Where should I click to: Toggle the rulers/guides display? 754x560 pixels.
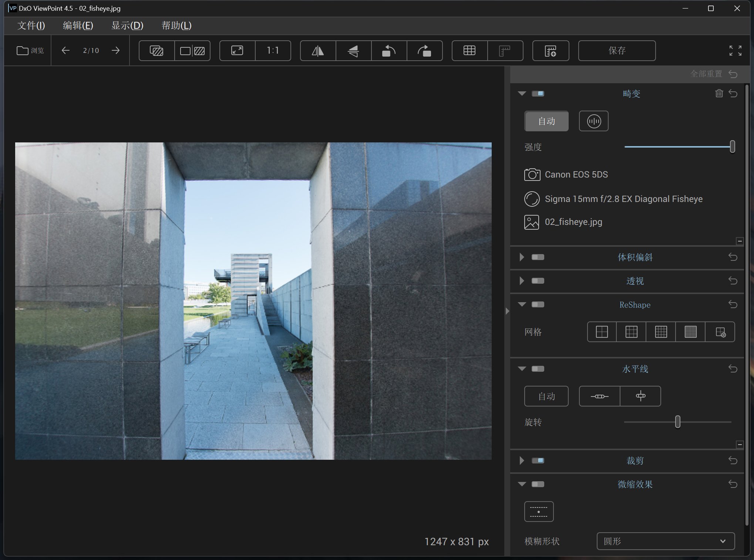click(x=505, y=51)
